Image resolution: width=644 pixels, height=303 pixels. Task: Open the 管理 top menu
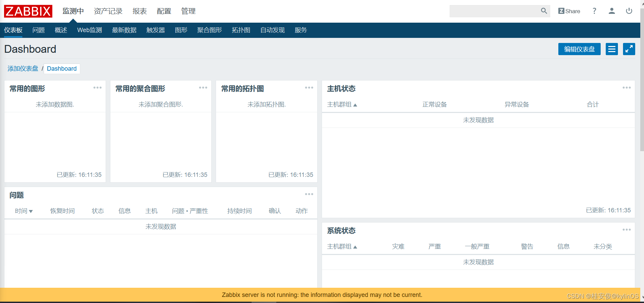188,11
